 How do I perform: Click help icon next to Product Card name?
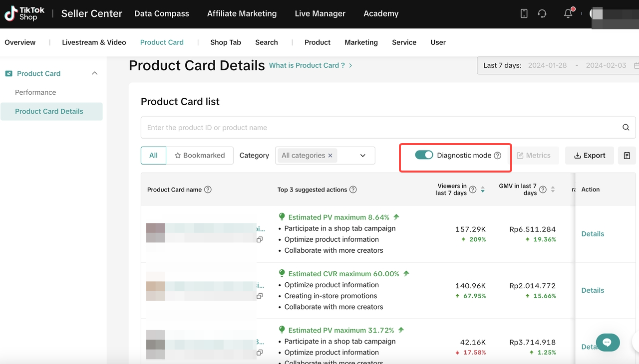pyautogui.click(x=208, y=189)
